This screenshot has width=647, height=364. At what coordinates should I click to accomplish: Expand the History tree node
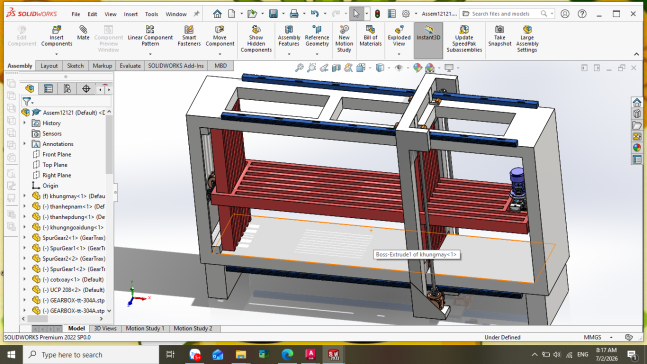coord(24,123)
